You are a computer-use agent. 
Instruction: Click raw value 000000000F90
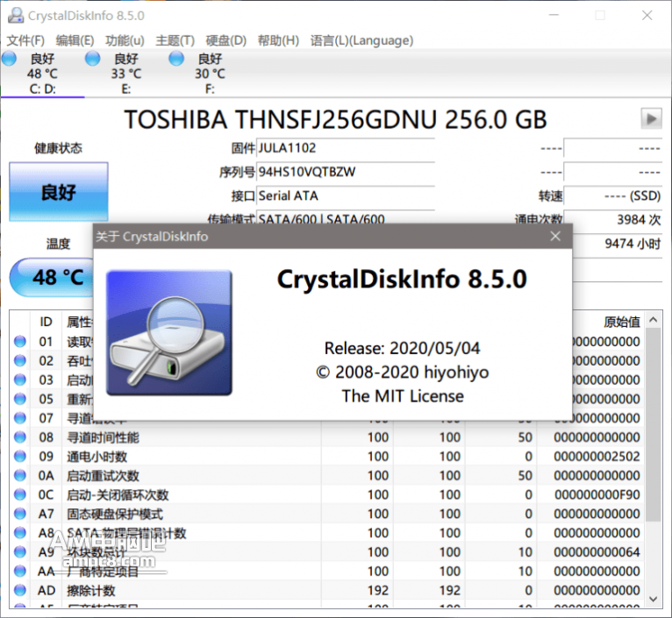pyautogui.click(x=597, y=494)
